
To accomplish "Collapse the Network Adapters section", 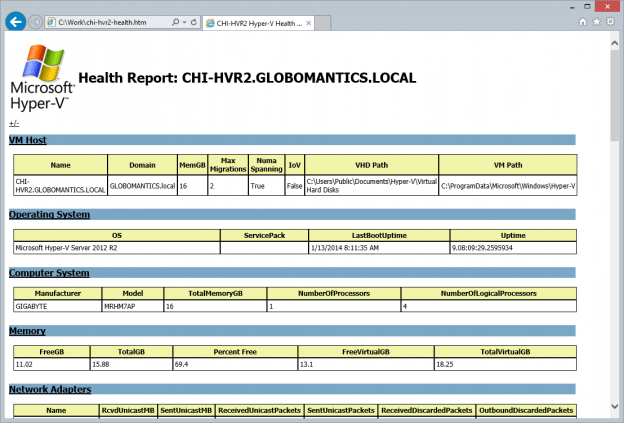I will [50, 389].
